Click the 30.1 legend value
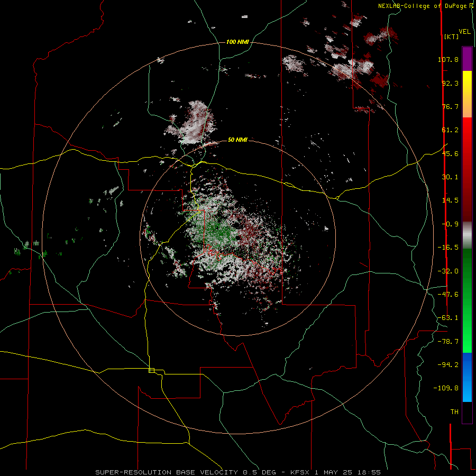 [450, 177]
